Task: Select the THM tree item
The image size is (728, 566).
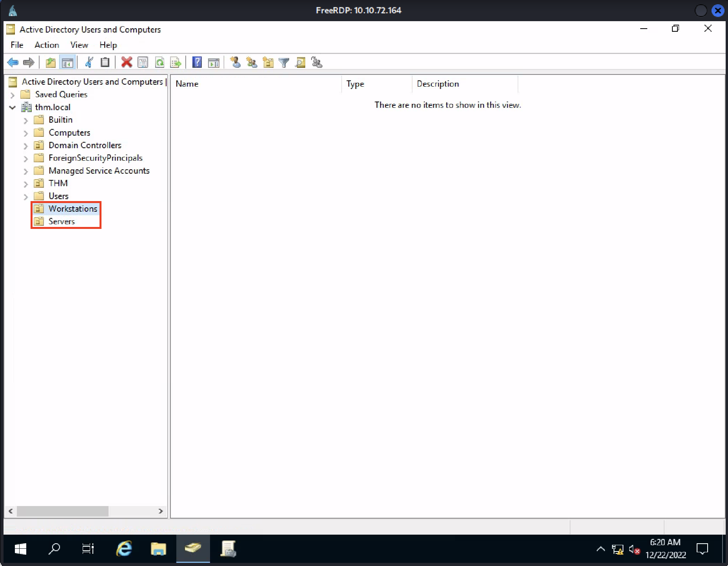Action: (x=58, y=183)
